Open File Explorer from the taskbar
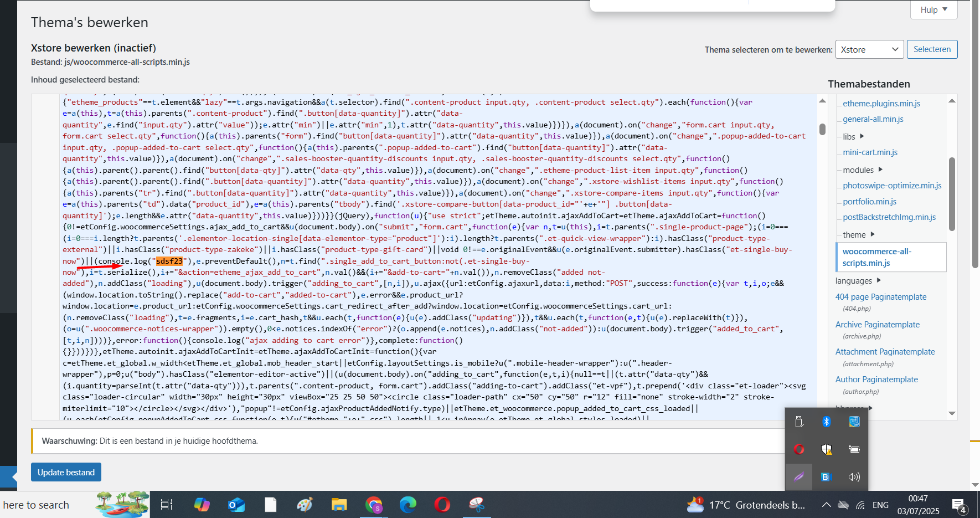Viewport: 980px width, 518px height. (339, 505)
